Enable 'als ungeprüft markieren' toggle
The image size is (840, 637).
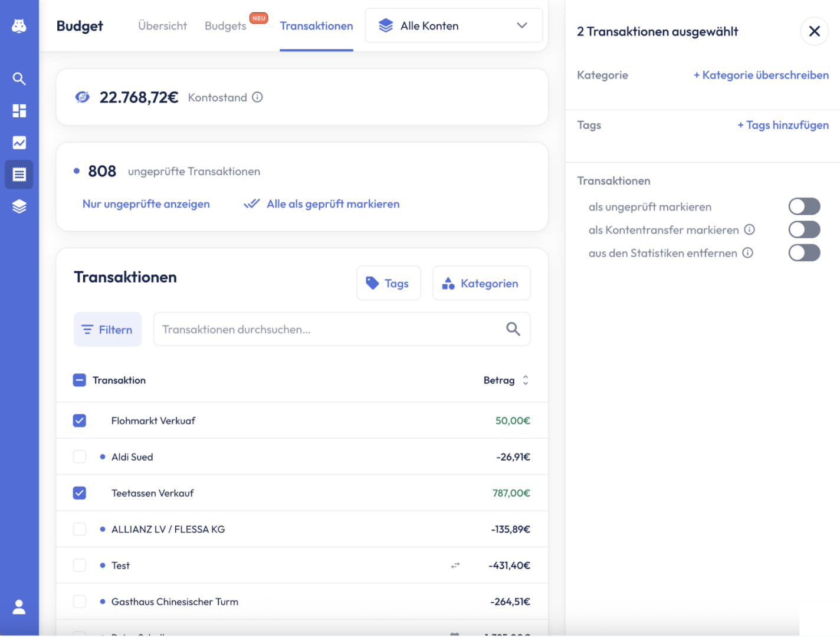(x=803, y=206)
